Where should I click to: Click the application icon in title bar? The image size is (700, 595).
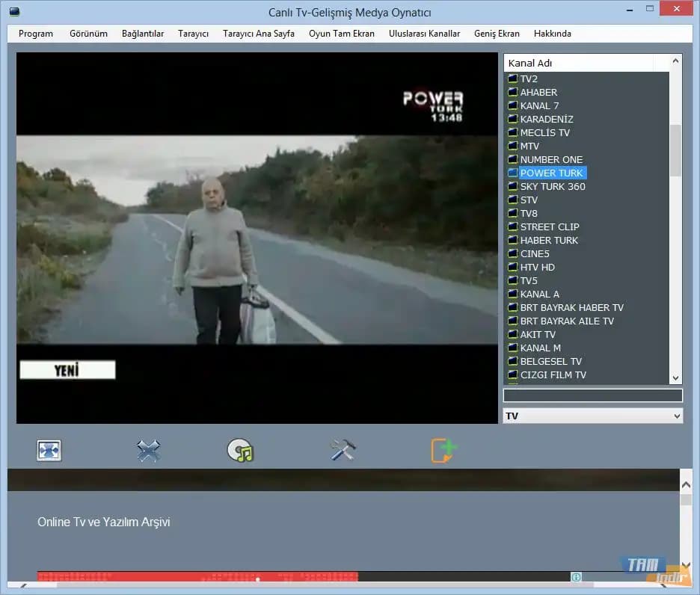(x=14, y=13)
